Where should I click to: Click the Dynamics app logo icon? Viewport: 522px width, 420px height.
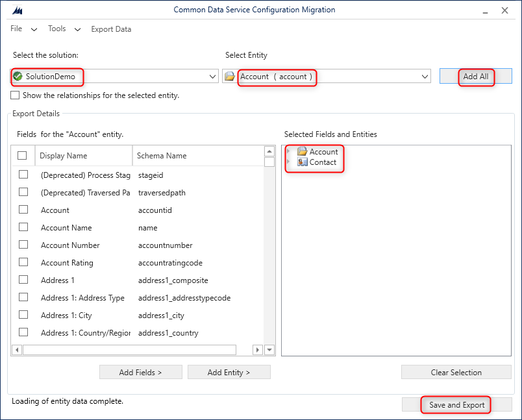[x=18, y=10]
